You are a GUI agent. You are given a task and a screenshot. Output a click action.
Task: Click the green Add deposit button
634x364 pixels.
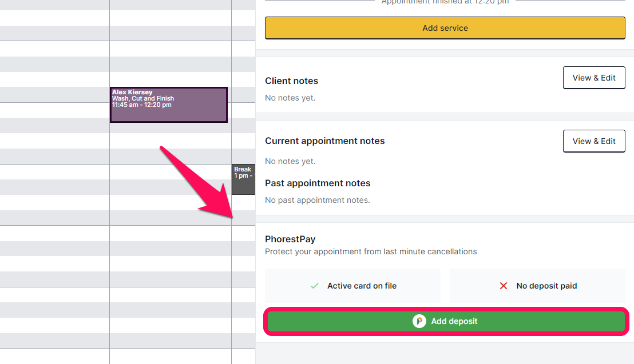[446, 321]
